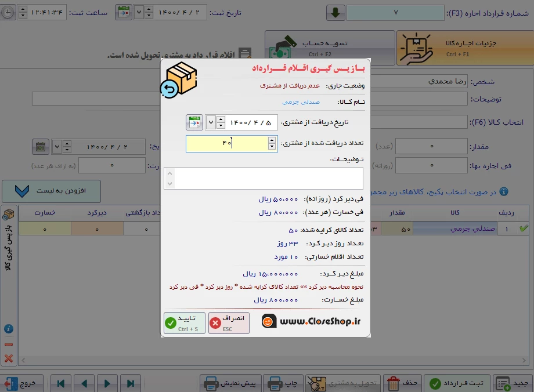
Task: Click the چاپ print button
Action: 283,383
